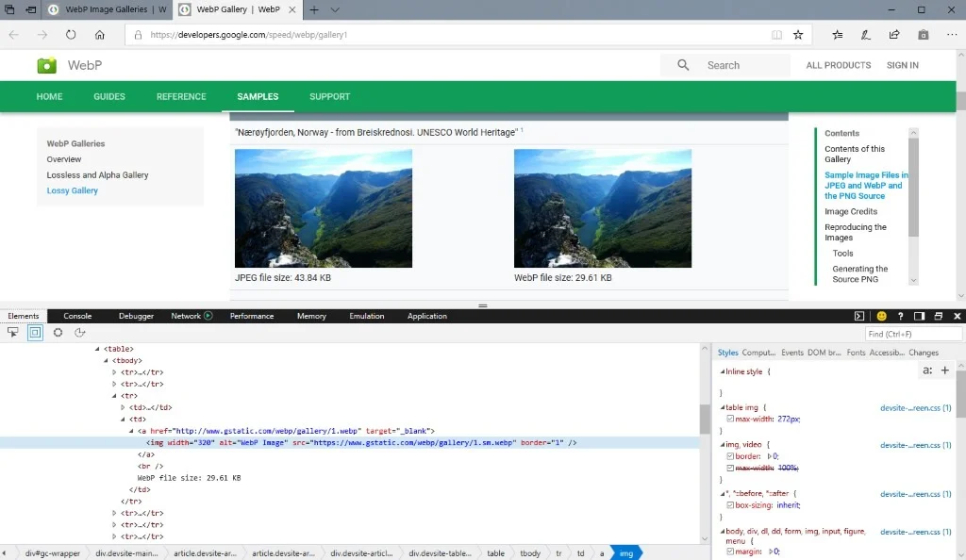
Task: Click Image Credits in Contents sidebar
Action: click(851, 212)
